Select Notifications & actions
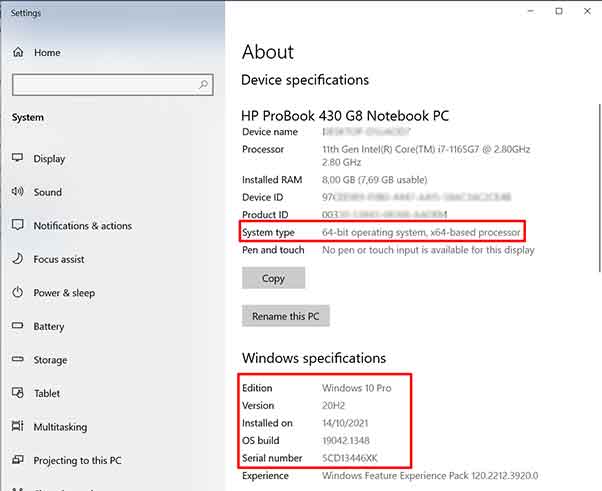This screenshot has width=602, height=491. 83,226
